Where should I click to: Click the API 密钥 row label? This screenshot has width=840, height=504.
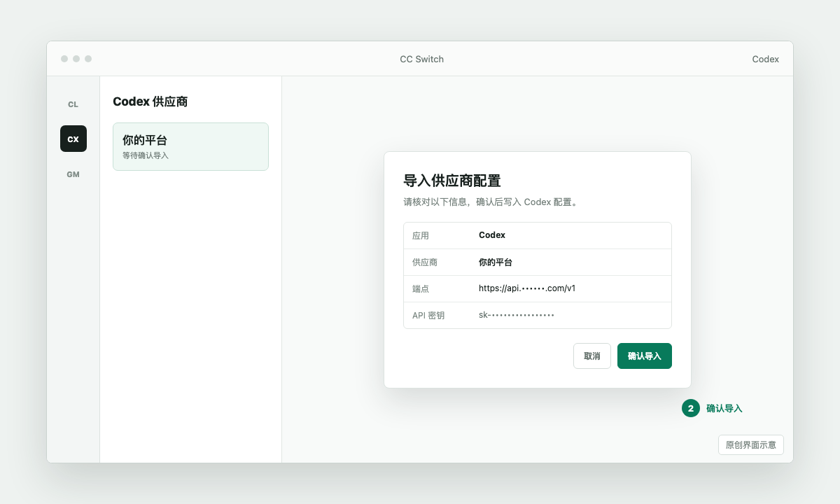point(428,315)
